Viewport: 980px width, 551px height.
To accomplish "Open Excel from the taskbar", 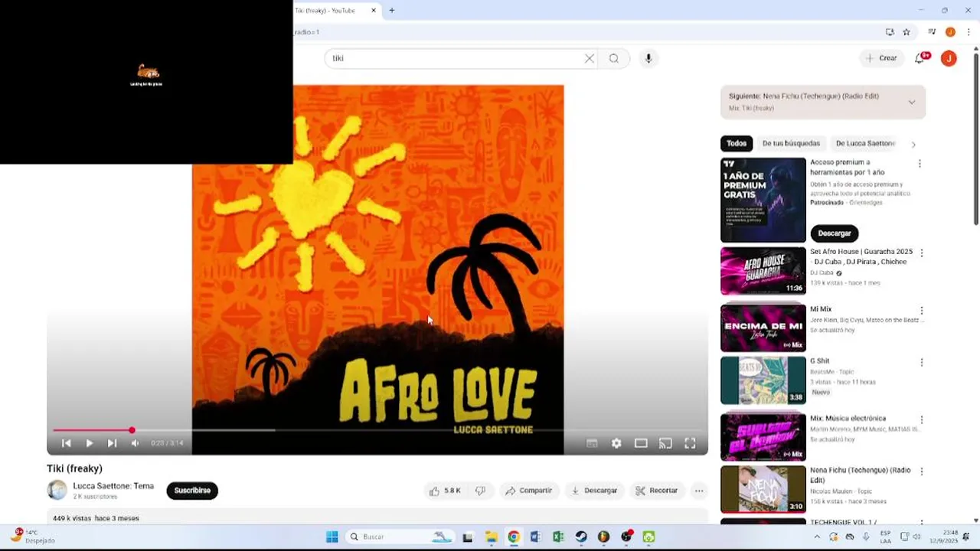I will pyautogui.click(x=558, y=537).
